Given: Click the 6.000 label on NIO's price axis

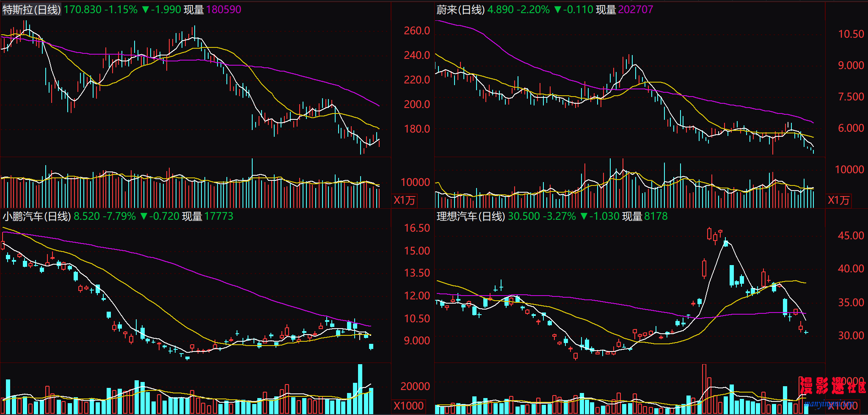Looking at the screenshot, I should pos(851,128).
